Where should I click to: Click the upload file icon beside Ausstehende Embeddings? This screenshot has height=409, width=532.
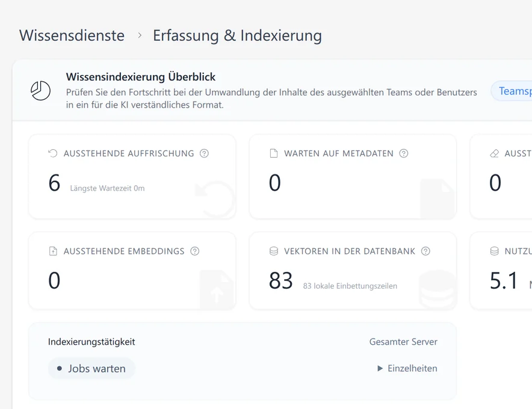(x=53, y=251)
